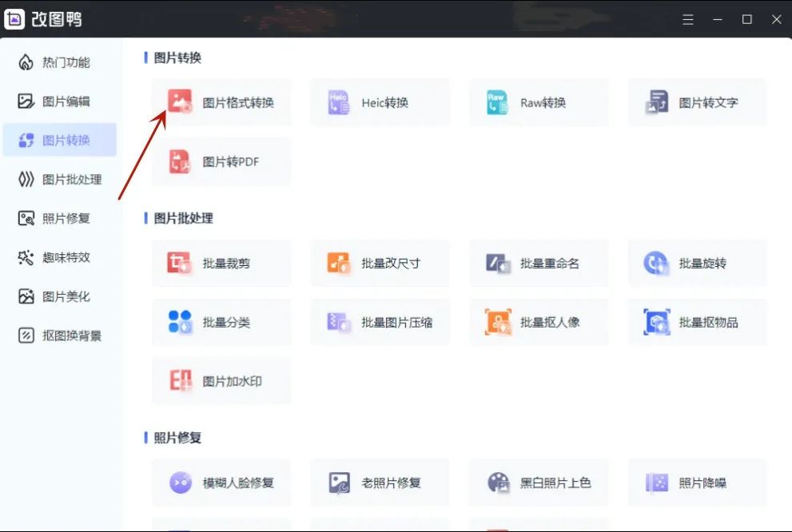Image resolution: width=792 pixels, height=532 pixels.
Task: Open the 老照片修复 photo repair
Action: (x=380, y=482)
